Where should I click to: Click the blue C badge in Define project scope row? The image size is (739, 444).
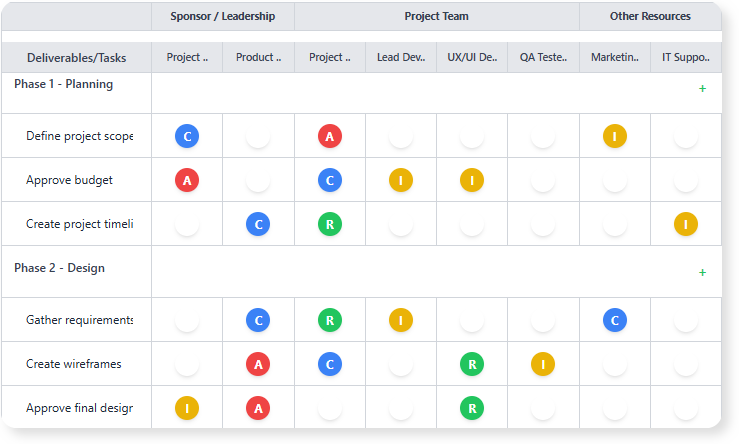click(187, 136)
